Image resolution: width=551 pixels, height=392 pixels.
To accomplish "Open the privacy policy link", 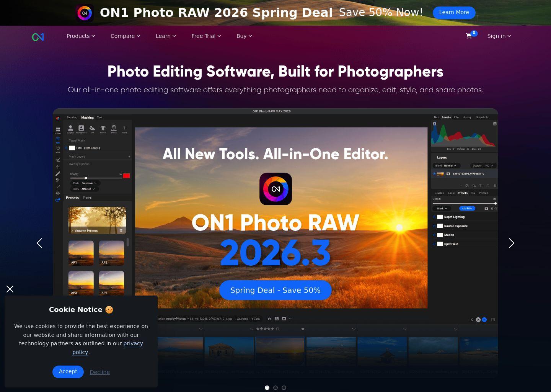I will [x=133, y=343].
